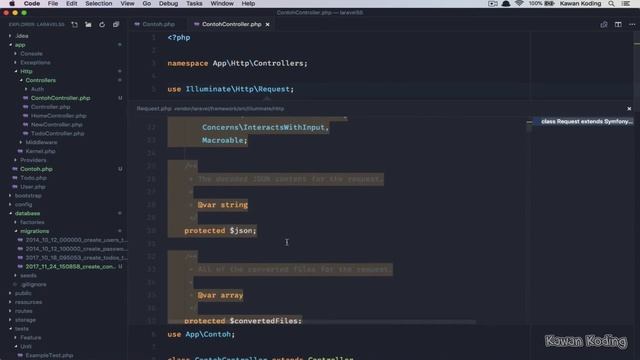Open Todo.php in the file tree
The height and width of the screenshot is (360, 640).
[33, 178]
